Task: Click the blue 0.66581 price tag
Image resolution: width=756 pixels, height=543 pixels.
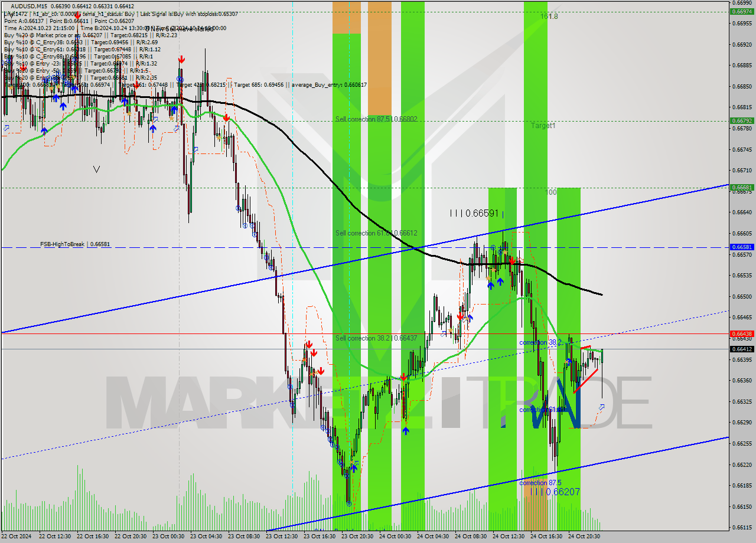Action: (x=741, y=247)
